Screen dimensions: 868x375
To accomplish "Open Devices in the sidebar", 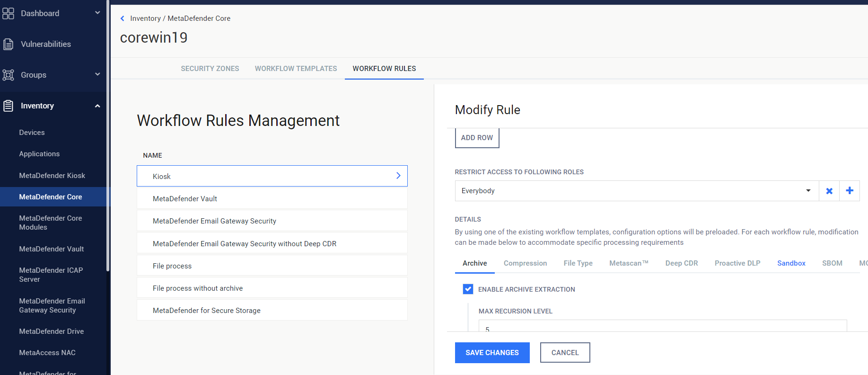I will coord(32,133).
